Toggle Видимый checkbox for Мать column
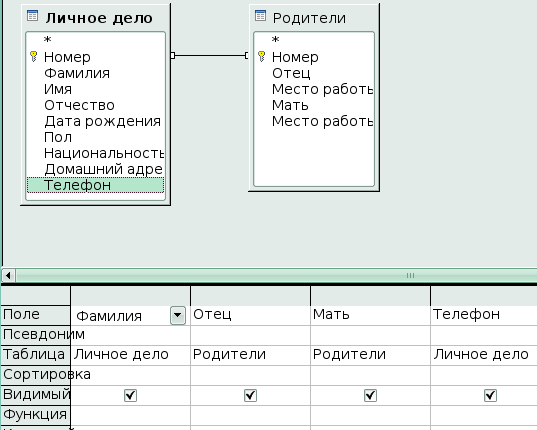The image size is (537, 430). 370,395
